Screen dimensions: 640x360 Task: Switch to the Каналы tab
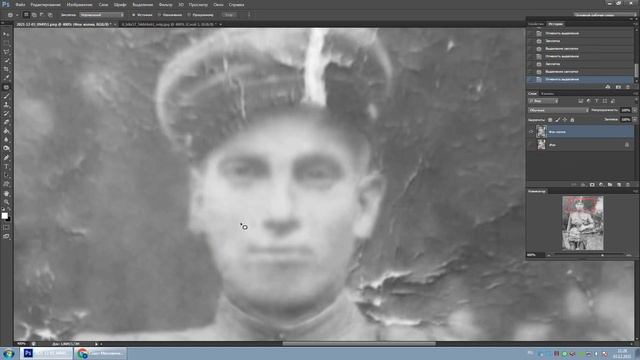(548, 93)
